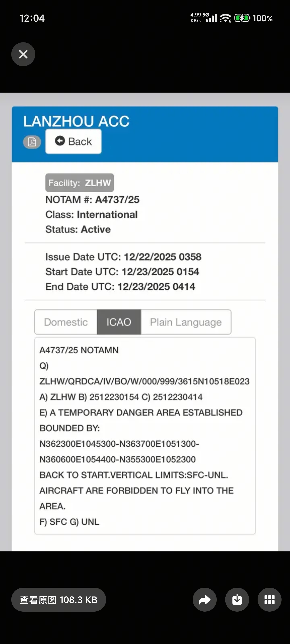Viewport: 290px width, 644px height.
Task: Tap the share arrow icon
Action: [204, 600]
